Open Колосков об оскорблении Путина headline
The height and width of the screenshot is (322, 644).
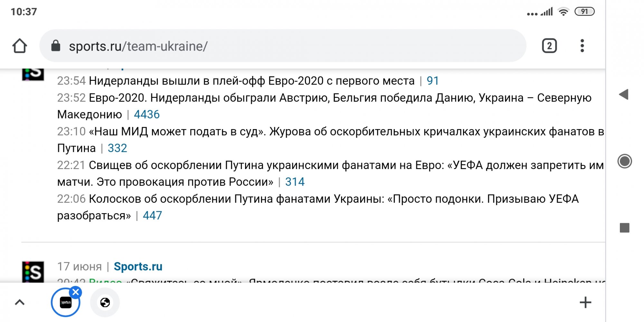tap(318, 207)
